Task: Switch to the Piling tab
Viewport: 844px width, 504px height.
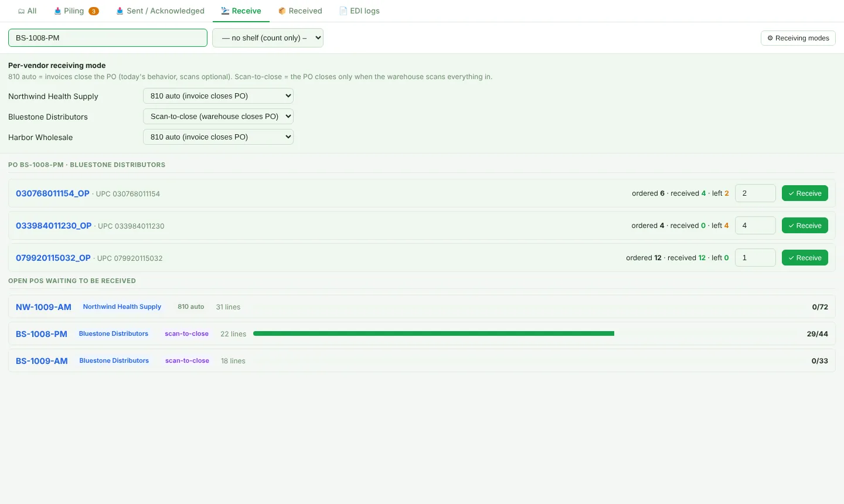Action: 76,11
